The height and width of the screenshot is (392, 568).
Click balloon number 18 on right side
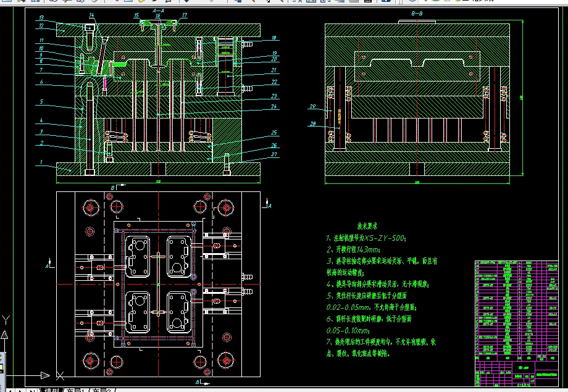274,37
